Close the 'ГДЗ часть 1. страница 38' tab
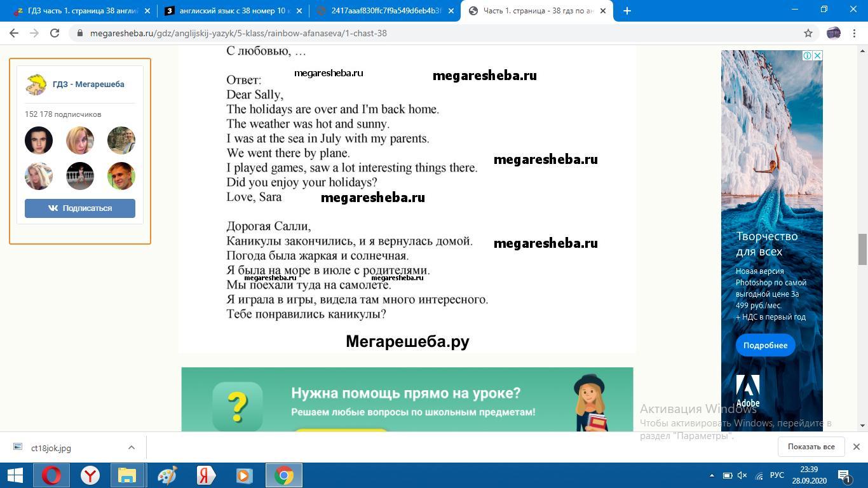Image resolution: width=868 pixels, height=488 pixels. click(x=147, y=11)
